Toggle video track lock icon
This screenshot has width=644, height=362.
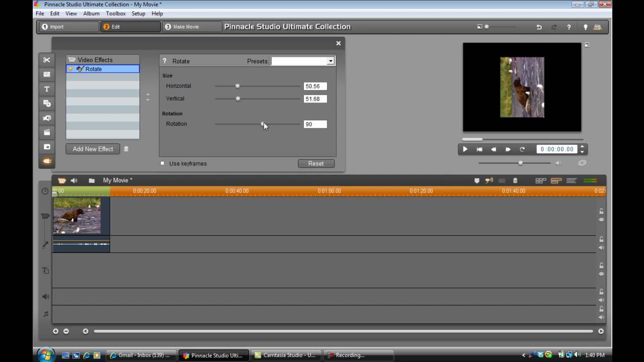601,211
